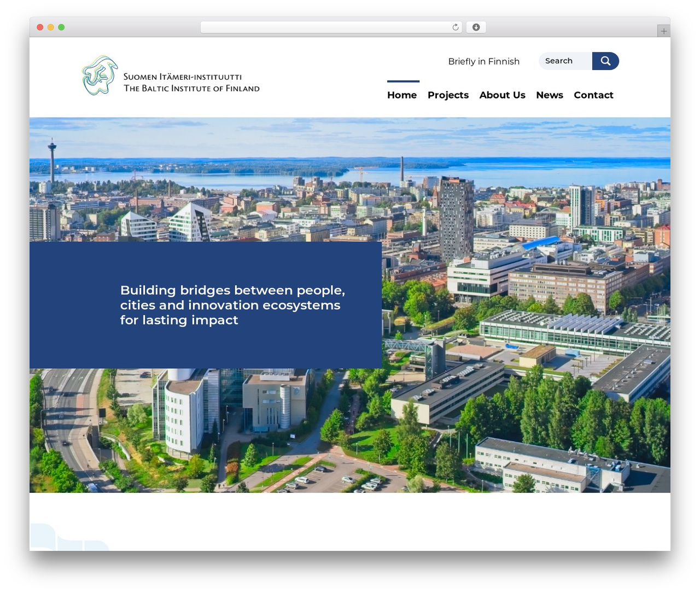This screenshot has width=700, height=593.
Task: Open the Projects menu item
Action: (x=448, y=95)
